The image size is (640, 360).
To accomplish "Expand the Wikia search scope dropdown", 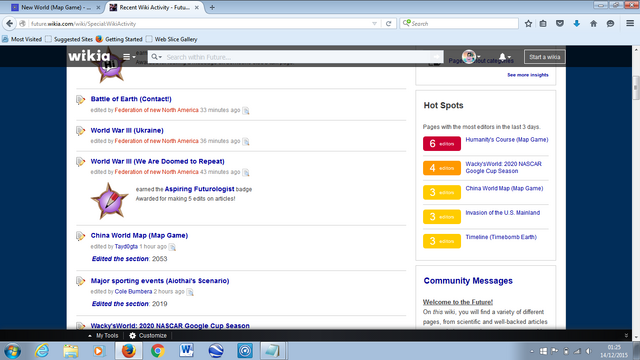I will tap(156, 57).
